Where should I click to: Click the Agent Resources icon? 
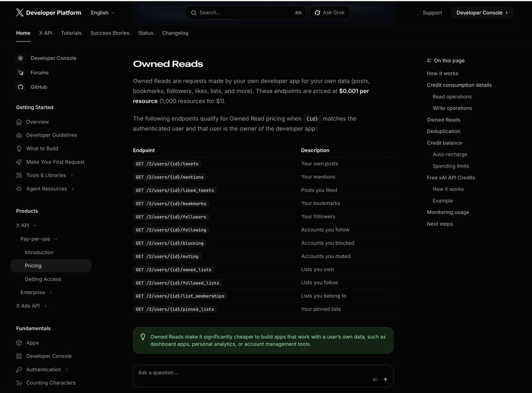[19, 189]
